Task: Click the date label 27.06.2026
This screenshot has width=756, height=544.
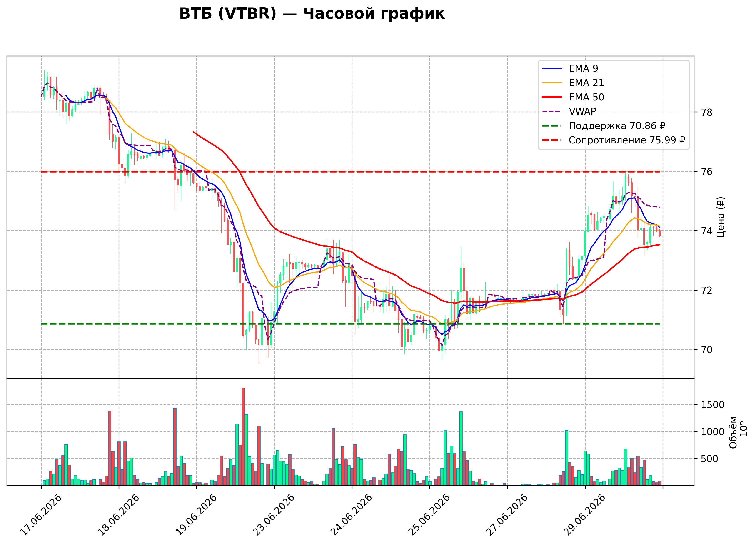Action: pyautogui.click(x=507, y=515)
